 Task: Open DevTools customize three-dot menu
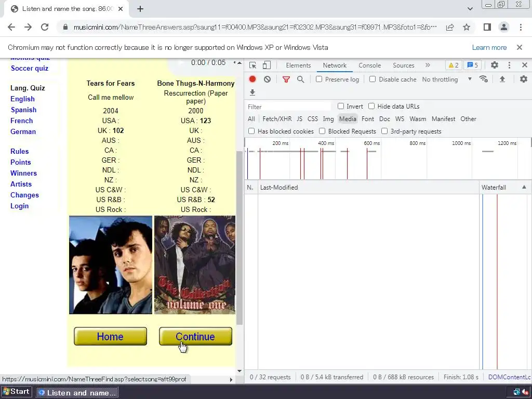509,65
